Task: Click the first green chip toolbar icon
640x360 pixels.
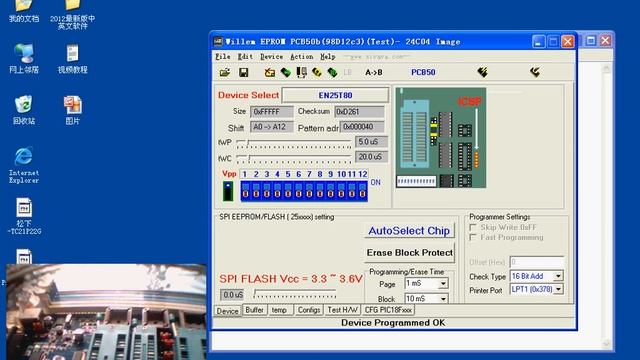Action: (286, 73)
